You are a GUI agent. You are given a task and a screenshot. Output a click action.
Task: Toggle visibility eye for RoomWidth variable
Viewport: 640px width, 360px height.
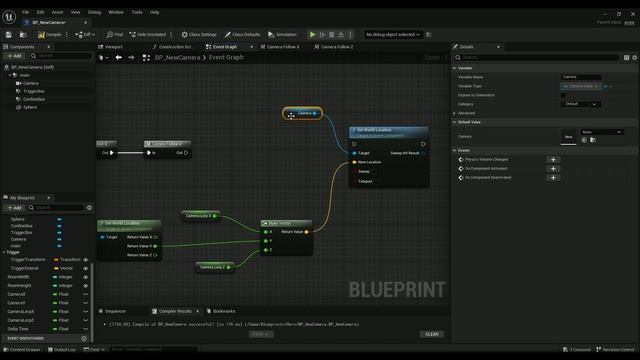[85, 277]
